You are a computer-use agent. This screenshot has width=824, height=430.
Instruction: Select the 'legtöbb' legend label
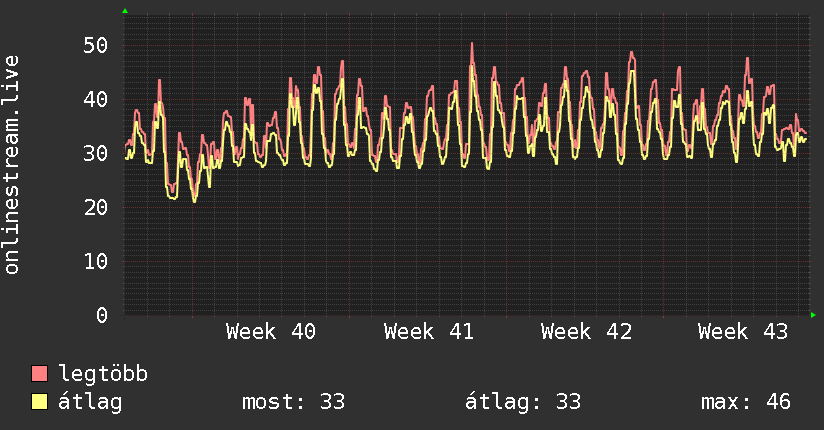103,374
